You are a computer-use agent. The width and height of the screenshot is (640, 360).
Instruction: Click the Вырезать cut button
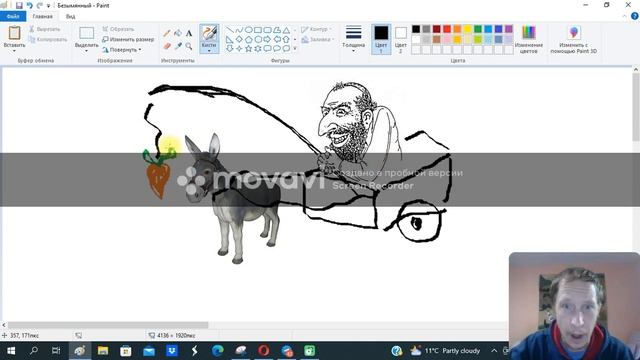[x=44, y=29]
